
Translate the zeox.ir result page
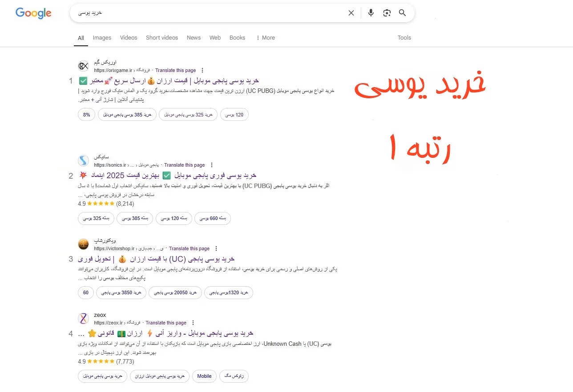[x=166, y=323]
